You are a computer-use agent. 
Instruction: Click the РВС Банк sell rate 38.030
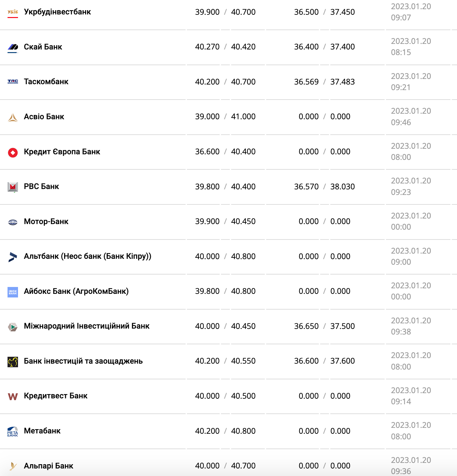pos(342,187)
